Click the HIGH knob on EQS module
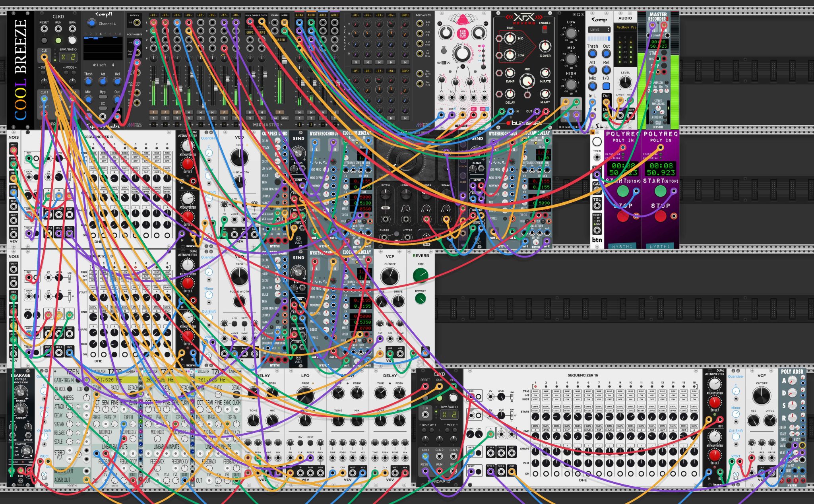 [571, 85]
